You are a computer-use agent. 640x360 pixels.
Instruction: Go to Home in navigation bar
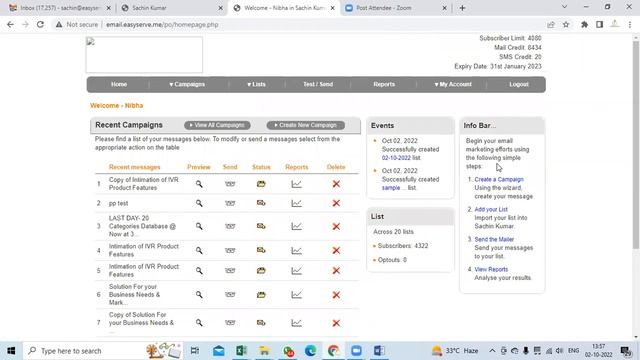coord(119,84)
